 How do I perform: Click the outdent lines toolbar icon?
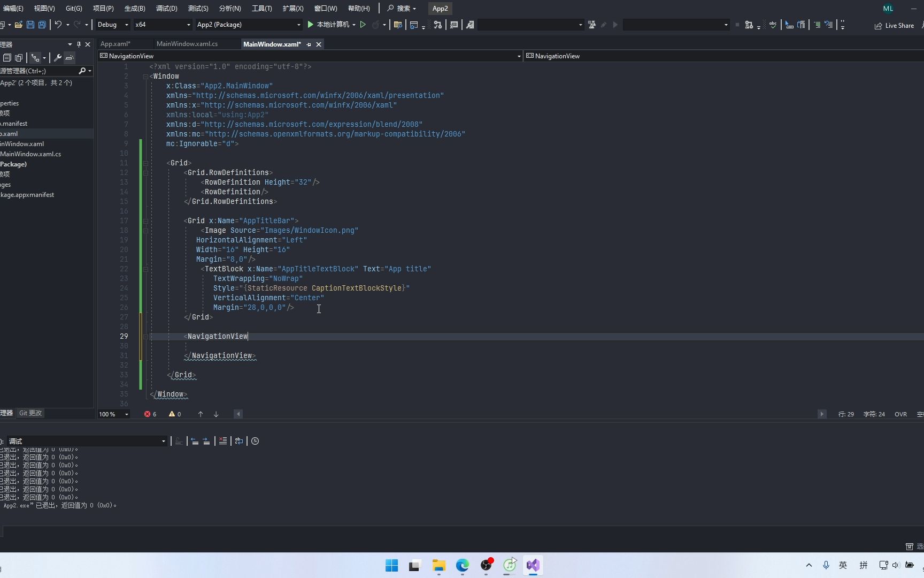pos(829,25)
